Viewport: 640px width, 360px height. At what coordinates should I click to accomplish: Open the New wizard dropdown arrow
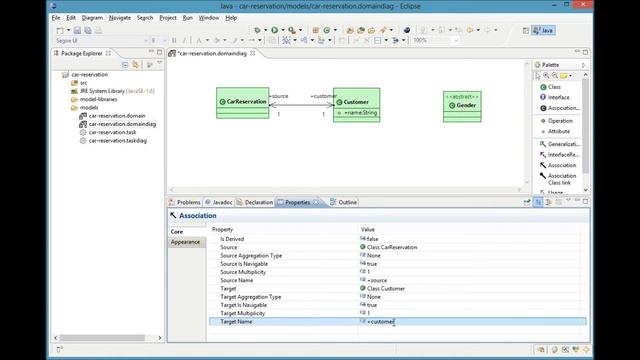coord(68,30)
